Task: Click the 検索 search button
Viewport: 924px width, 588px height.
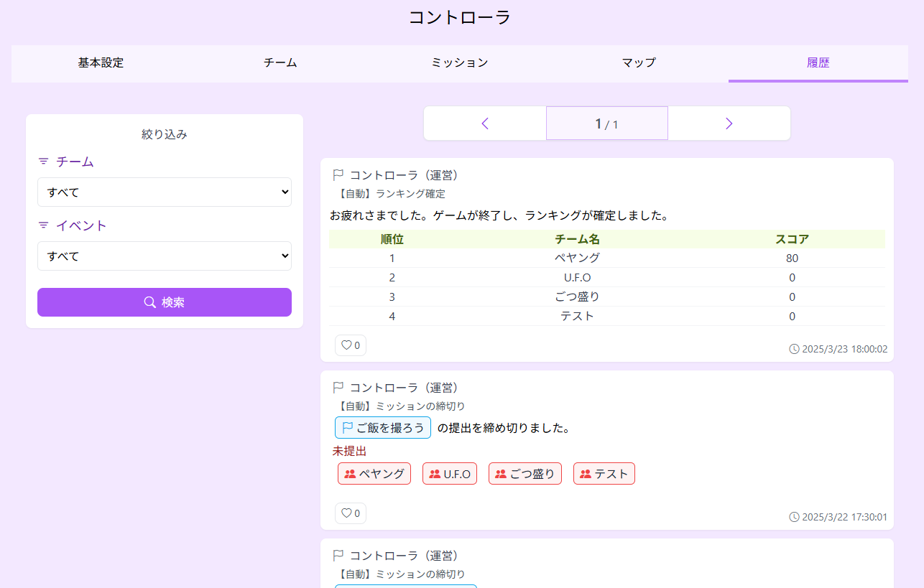Action: 165,302
